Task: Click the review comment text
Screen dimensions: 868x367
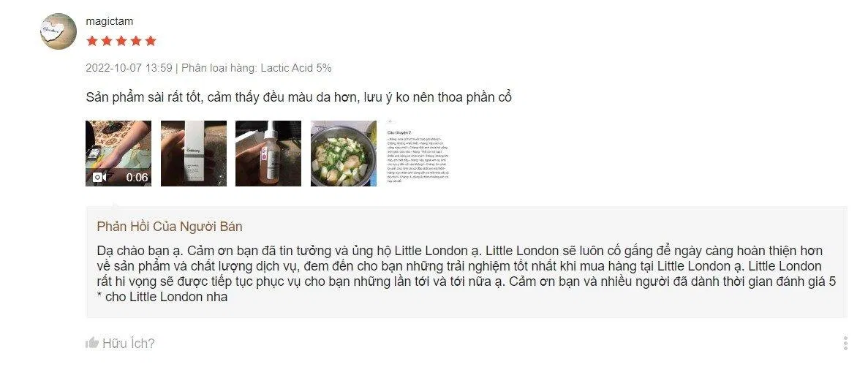Action: pos(299,98)
